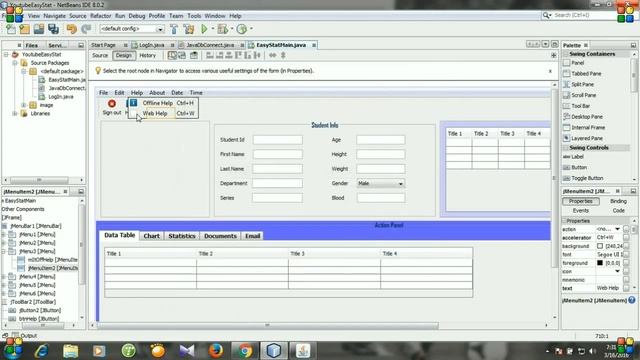Open the Output window button
The image size is (640, 360).
click(24, 336)
